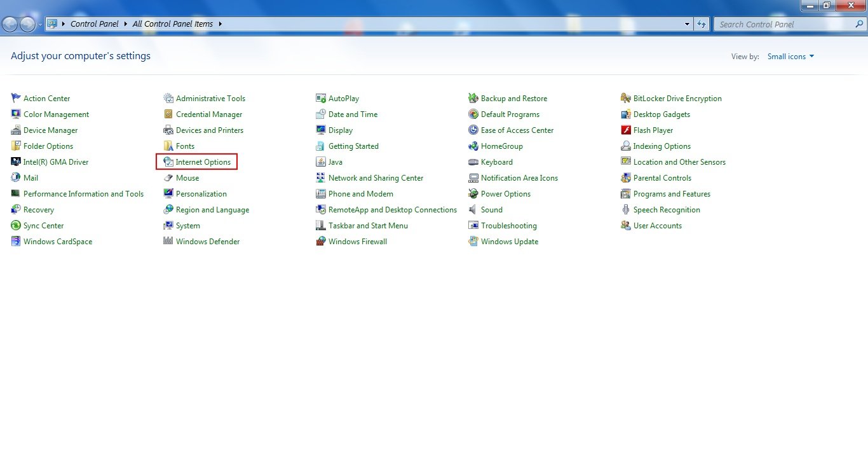Open Intel(R) GMA Driver icon
Screen dimensions: 868x463
pos(16,162)
